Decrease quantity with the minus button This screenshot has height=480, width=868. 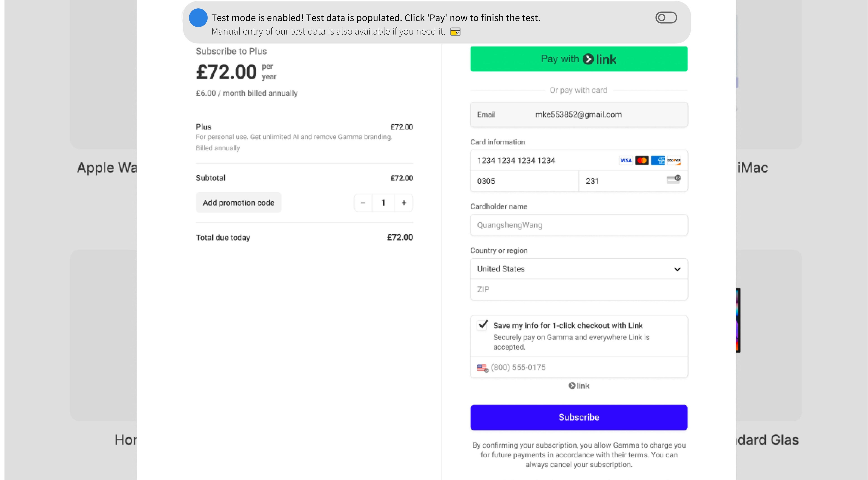[x=363, y=203]
